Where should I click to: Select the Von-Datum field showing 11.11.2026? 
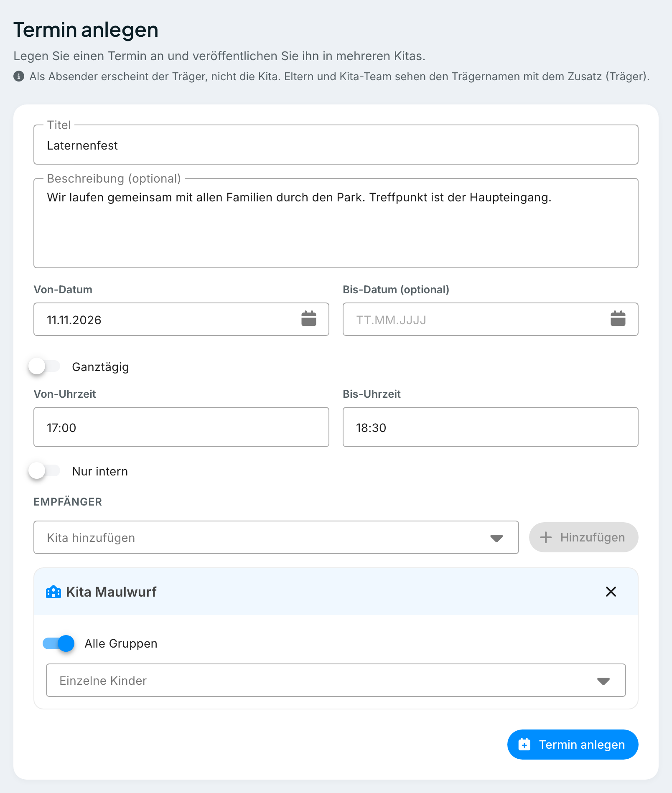[181, 319]
